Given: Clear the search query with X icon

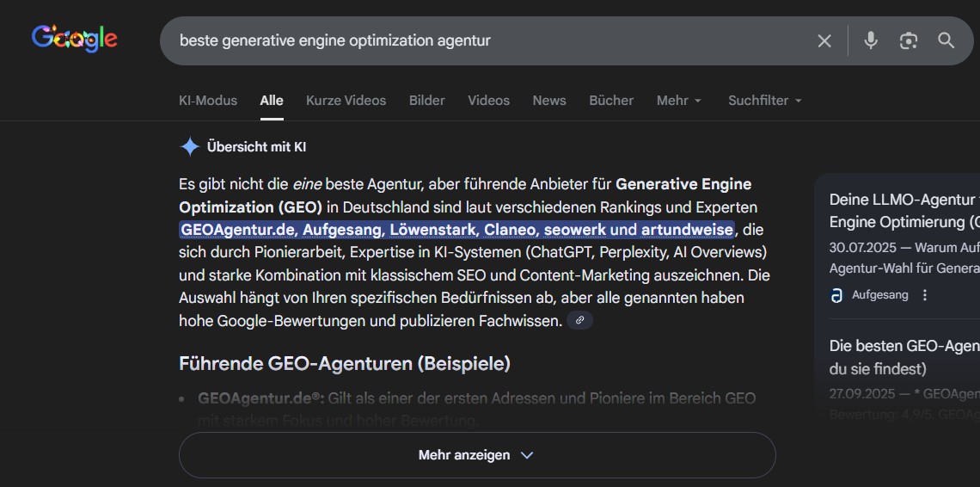Looking at the screenshot, I should 824,40.
